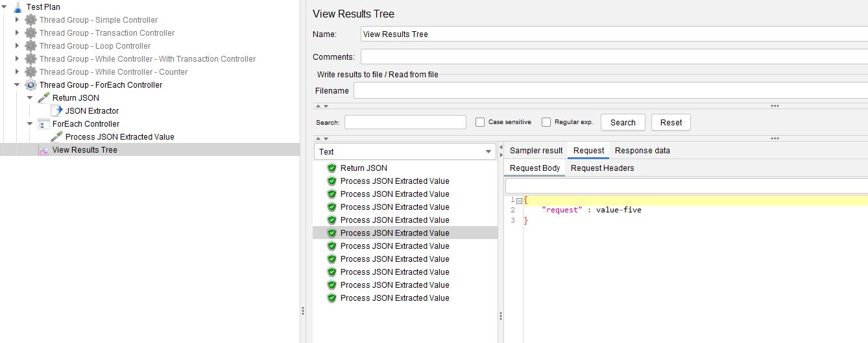The height and width of the screenshot is (343, 868).
Task: Select View Results Tree in the test plan tree
Action: (85, 150)
